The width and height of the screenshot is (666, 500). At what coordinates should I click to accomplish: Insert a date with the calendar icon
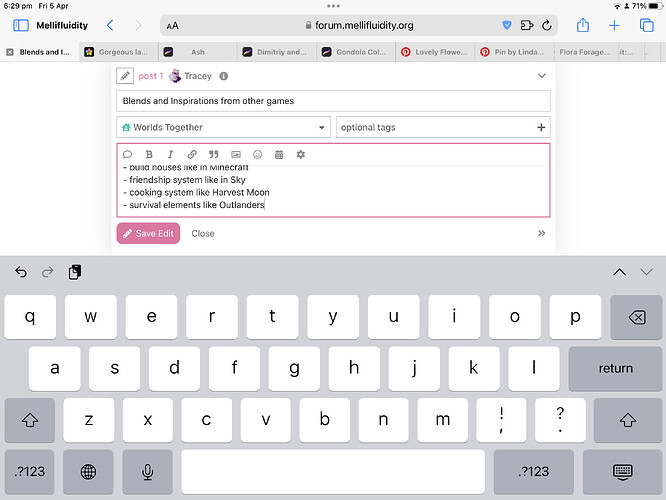click(279, 154)
